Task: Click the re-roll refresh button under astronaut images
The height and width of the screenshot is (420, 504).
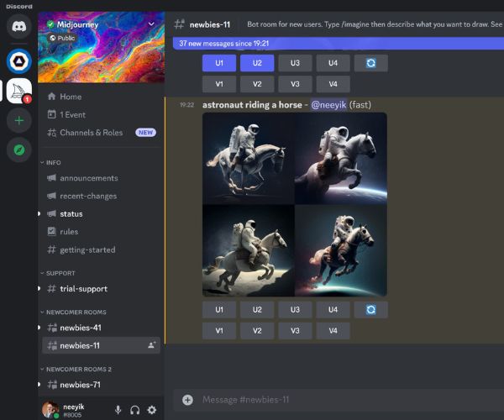Action: pos(370,310)
